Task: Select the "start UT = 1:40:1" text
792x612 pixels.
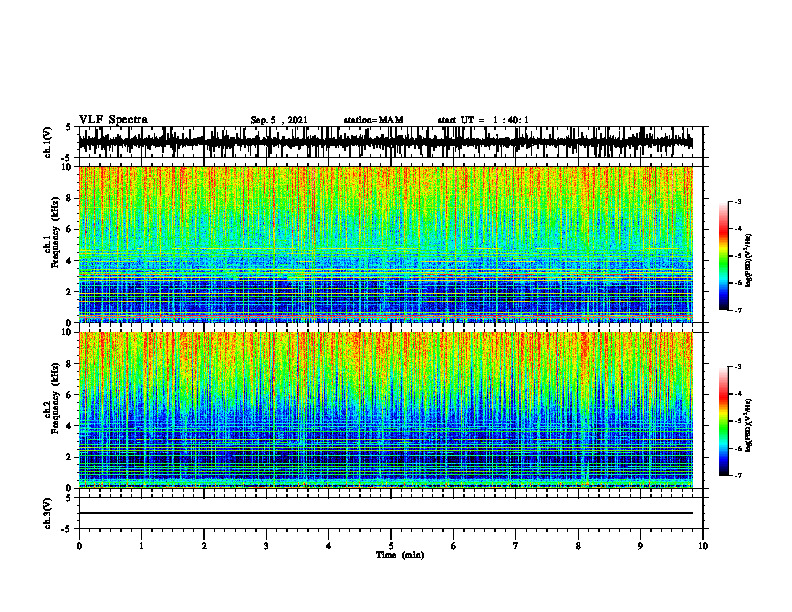Action: [483, 120]
